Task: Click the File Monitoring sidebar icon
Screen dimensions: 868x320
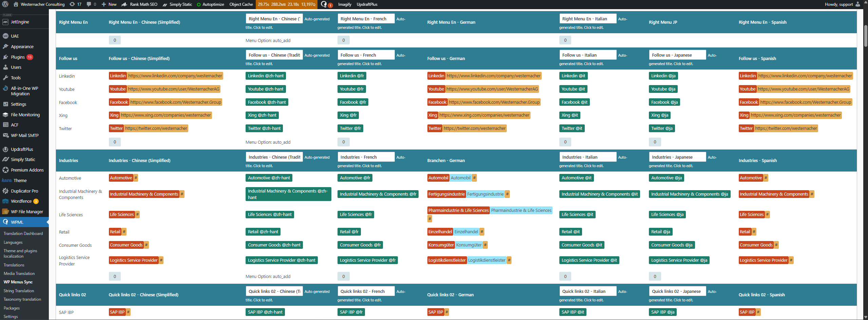Action: pyautogui.click(x=5, y=115)
